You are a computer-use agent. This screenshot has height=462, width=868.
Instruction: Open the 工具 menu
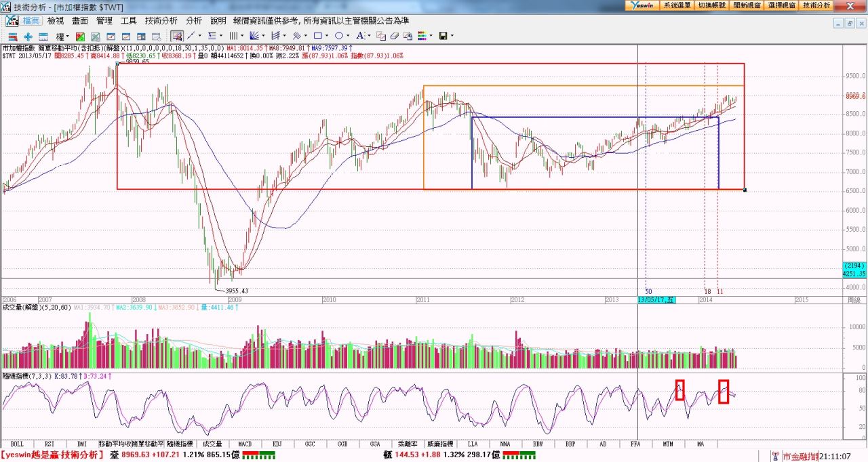click(x=129, y=21)
